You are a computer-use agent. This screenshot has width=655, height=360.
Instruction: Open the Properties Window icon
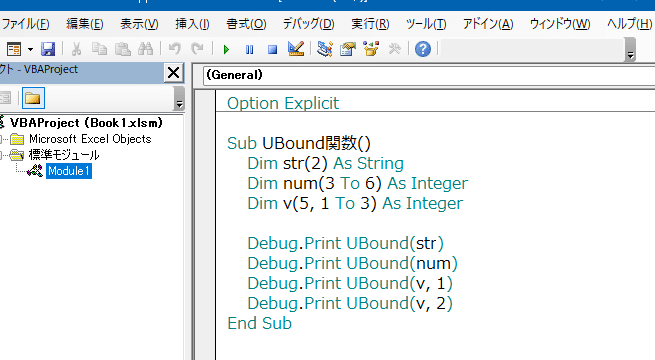coord(348,49)
